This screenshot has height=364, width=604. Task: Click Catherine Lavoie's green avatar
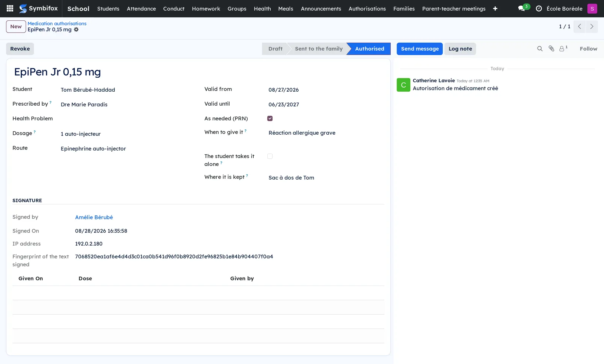point(403,85)
